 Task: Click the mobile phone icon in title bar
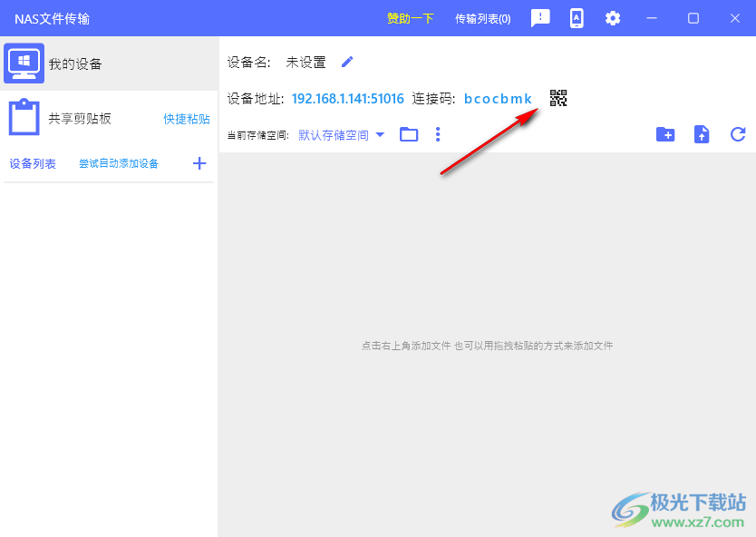[577, 18]
